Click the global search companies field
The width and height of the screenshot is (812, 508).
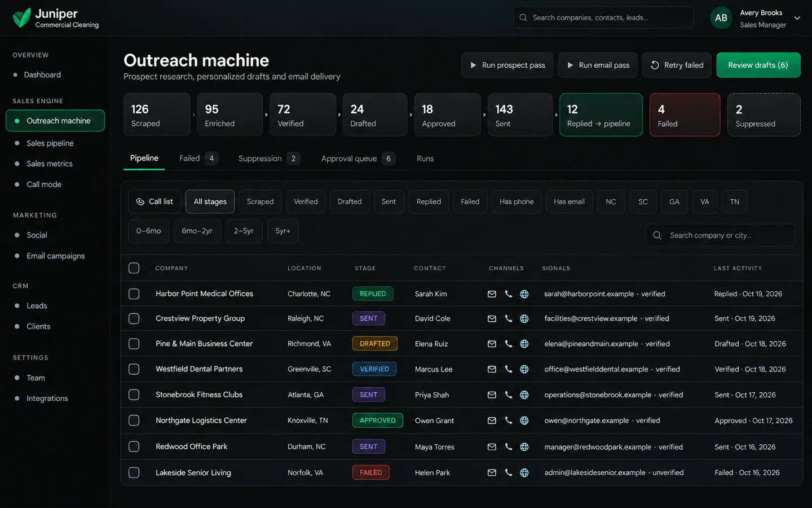[603, 17]
